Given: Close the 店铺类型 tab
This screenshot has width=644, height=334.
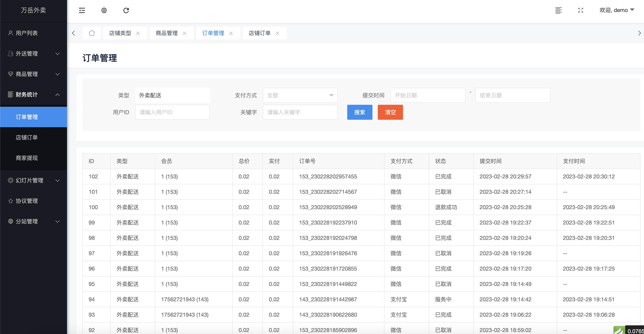Looking at the screenshot, I should (138, 33).
